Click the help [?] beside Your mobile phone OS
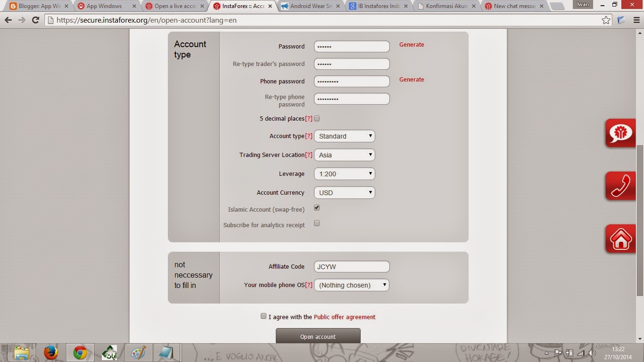The image size is (644, 362). coord(309,285)
